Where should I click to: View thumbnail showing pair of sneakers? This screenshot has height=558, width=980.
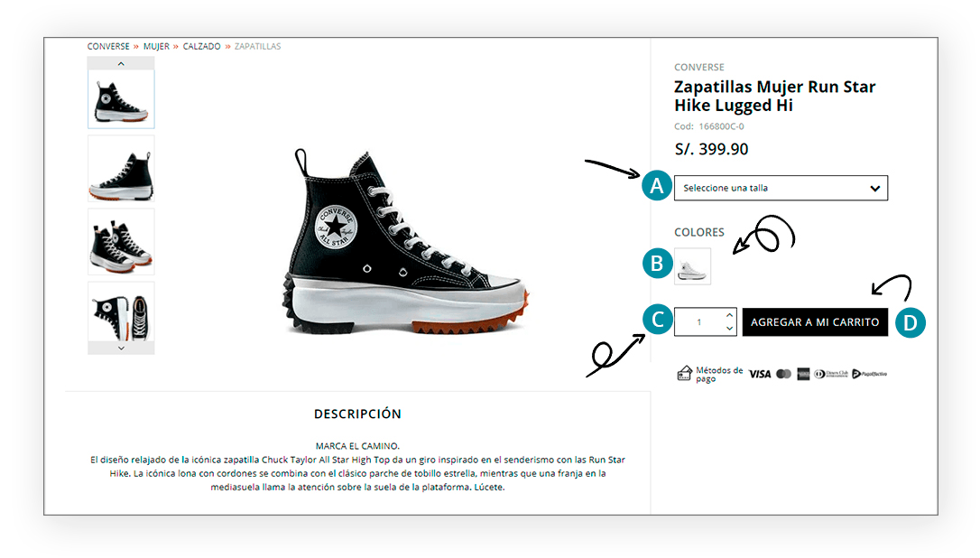click(x=121, y=241)
